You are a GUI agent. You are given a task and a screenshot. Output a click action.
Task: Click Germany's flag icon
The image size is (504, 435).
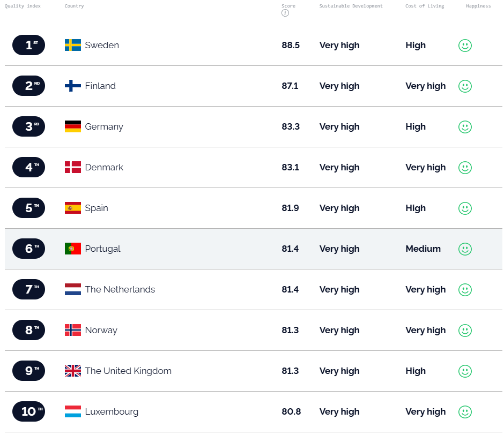pos(73,126)
